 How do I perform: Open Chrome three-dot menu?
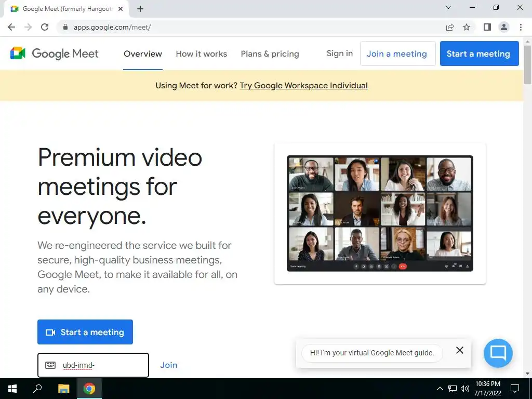pos(521,27)
